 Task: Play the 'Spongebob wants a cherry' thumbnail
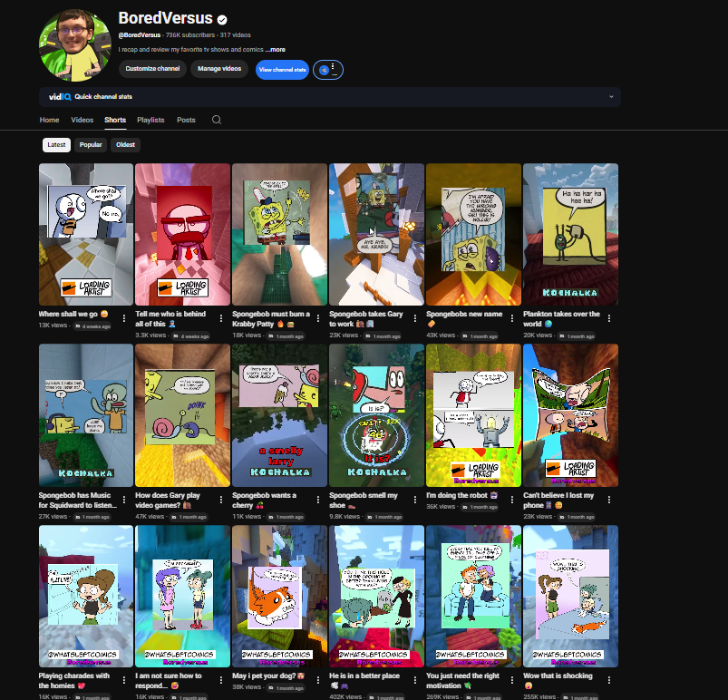point(279,415)
